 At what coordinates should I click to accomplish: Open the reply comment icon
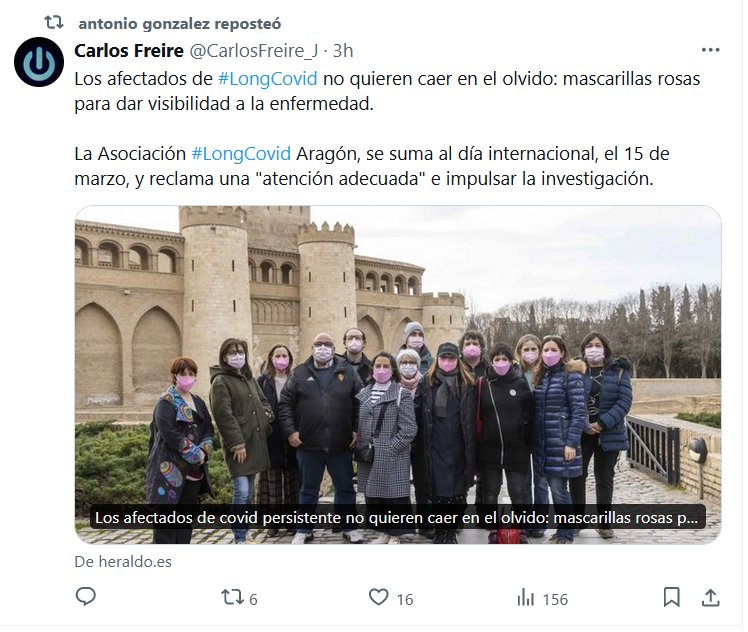click(86, 597)
